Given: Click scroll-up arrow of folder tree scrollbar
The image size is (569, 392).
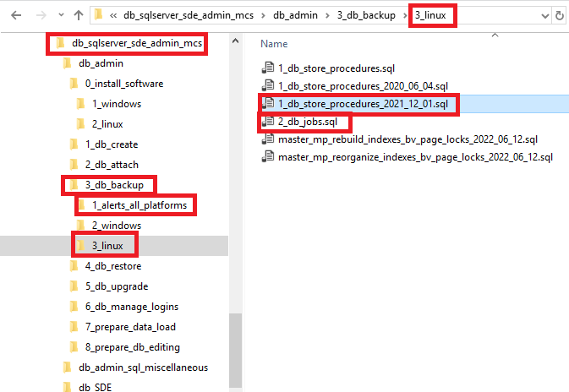Looking at the screenshot, I should tap(236, 41).
